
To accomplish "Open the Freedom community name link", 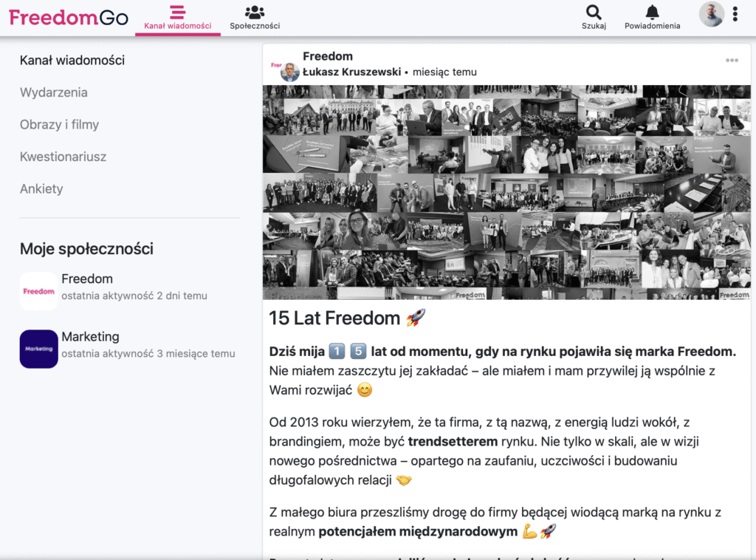I will pos(87,279).
